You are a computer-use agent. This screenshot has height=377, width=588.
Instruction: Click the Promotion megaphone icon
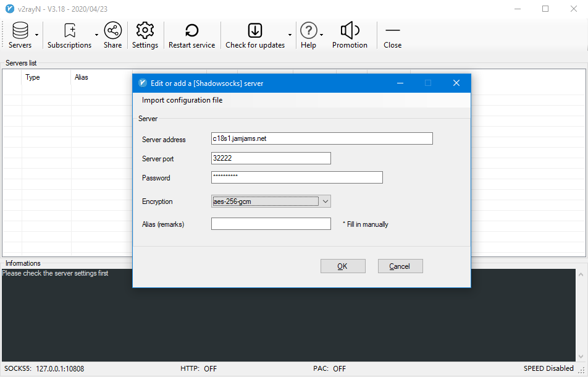(x=350, y=31)
